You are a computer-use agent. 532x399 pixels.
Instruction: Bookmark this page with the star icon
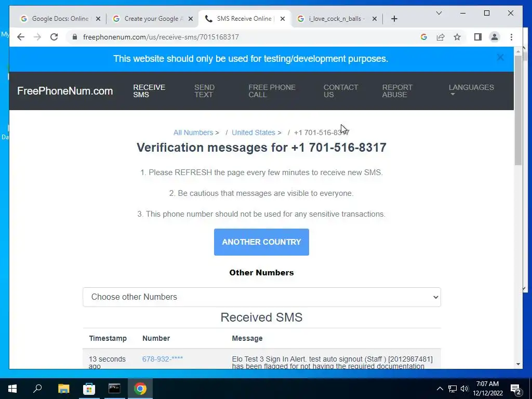tap(457, 37)
